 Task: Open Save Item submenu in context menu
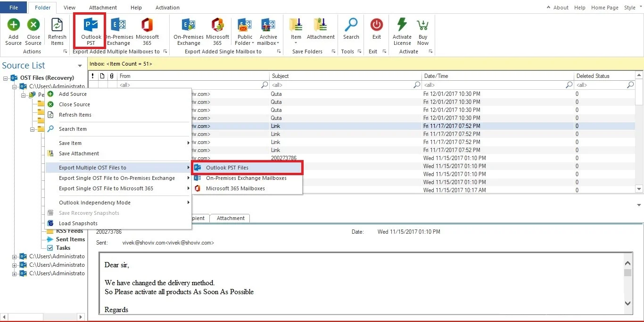click(118, 143)
